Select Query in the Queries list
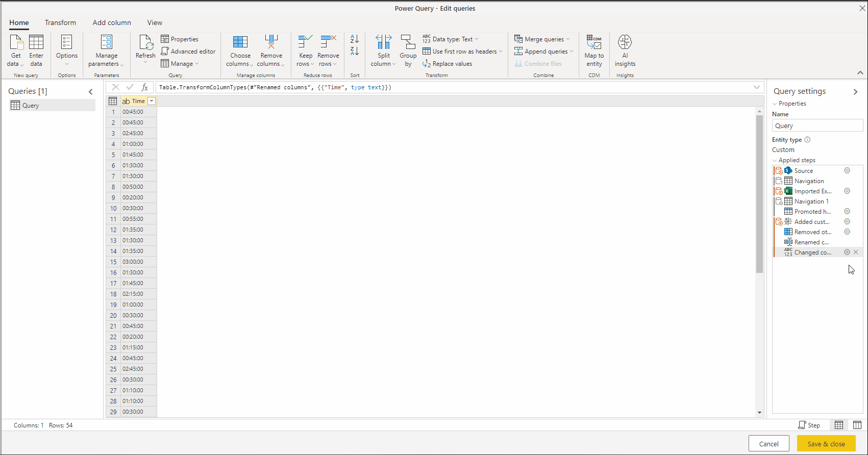The height and width of the screenshot is (455, 868). (52, 106)
